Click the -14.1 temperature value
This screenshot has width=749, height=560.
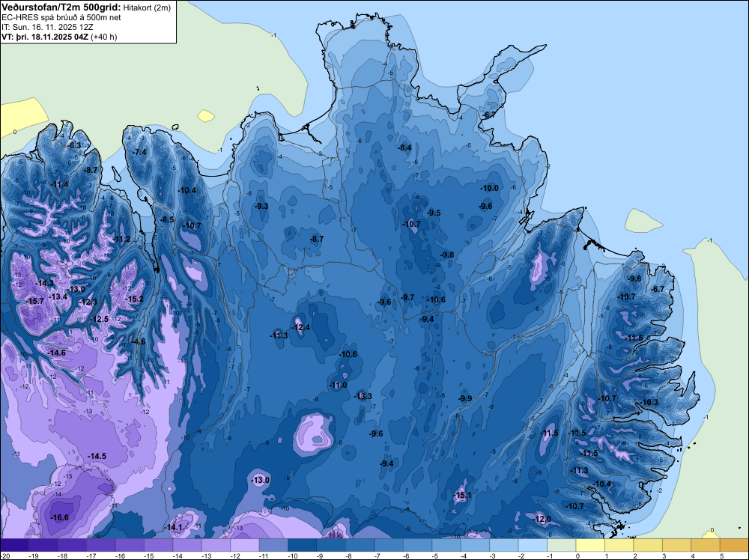click(174, 527)
